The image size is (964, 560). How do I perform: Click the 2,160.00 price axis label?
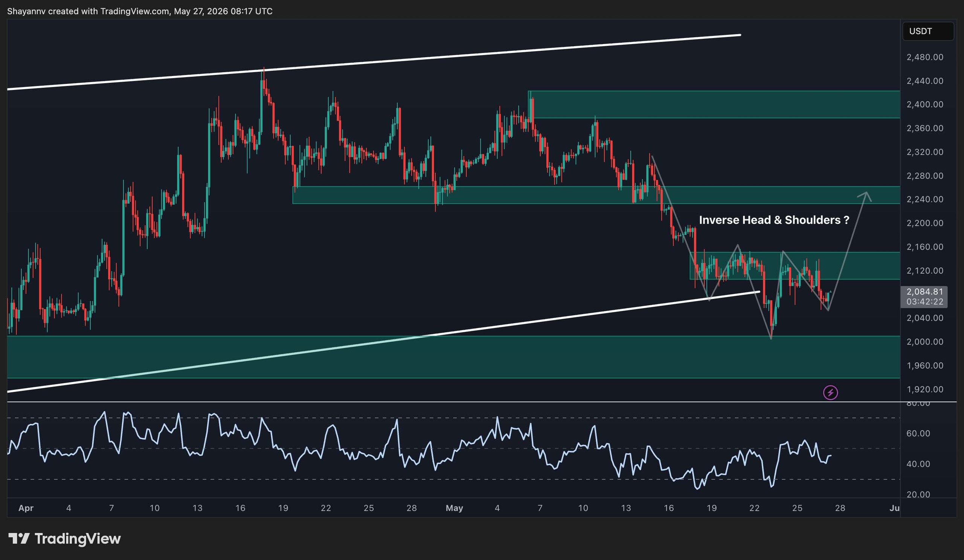pyautogui.click(x=925, y=247)
